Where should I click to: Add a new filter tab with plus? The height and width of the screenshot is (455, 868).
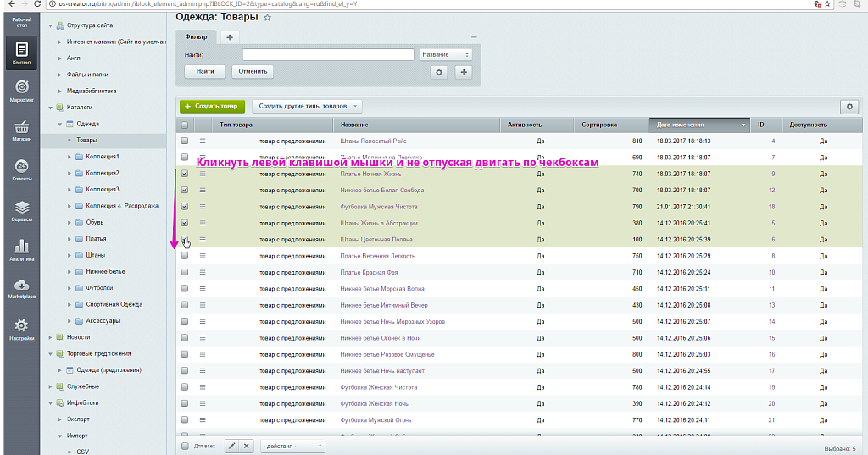pyautogui.click(x=229, y=37)
